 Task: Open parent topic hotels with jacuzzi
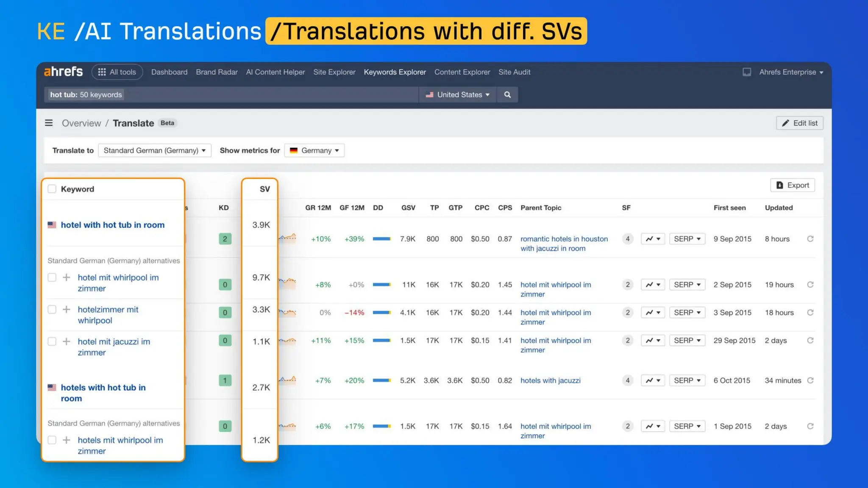pos(551,380)
